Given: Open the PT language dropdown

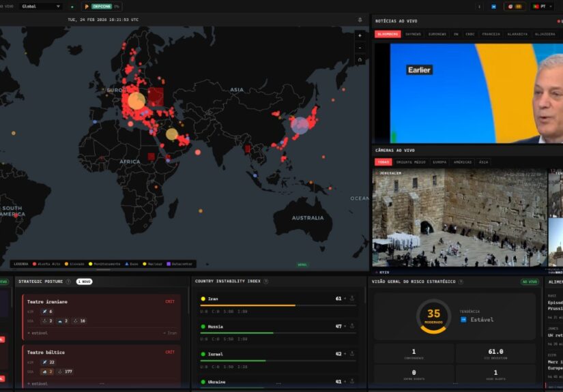Looking at the screenshot, I should [543, 6].
